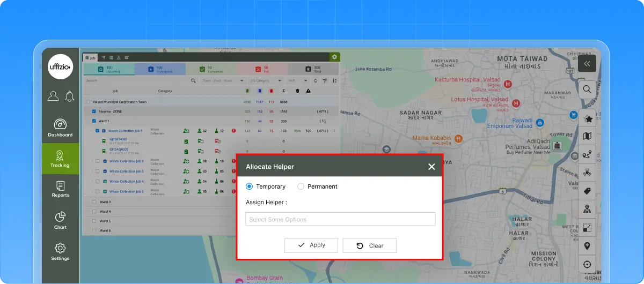Click the Apply button
Screen dimensions: 644x284
(311, 245)
